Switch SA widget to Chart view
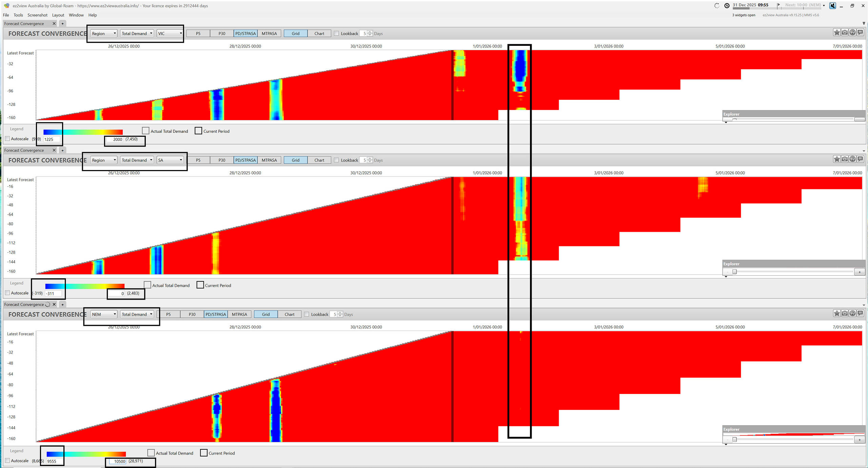868x468 pixels. click(319, 160)
